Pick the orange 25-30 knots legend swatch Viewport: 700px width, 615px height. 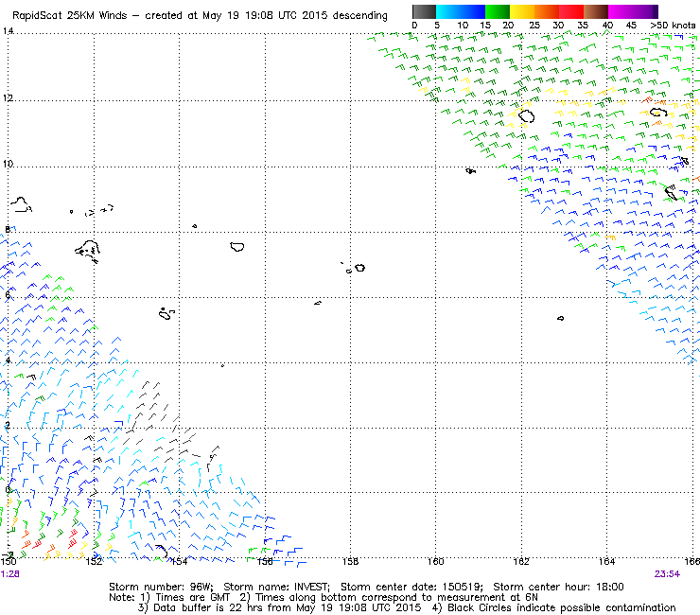tap(547, 11)
